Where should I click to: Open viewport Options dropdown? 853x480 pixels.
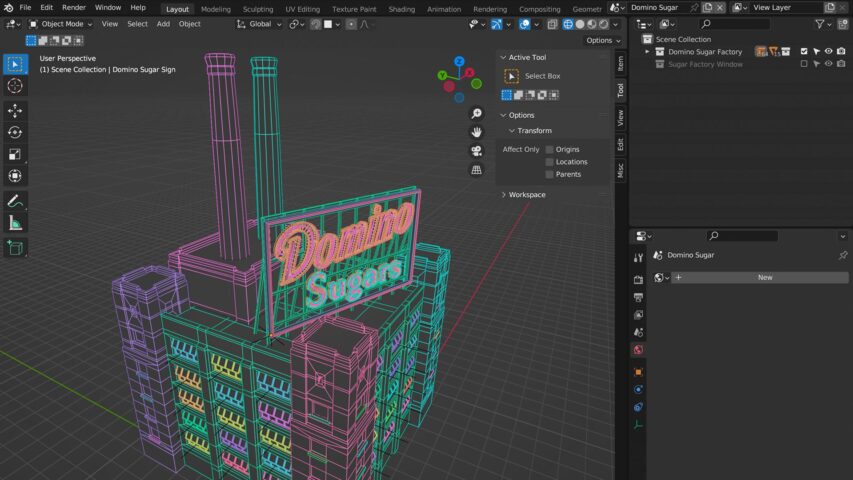click(x=603, y=40)
